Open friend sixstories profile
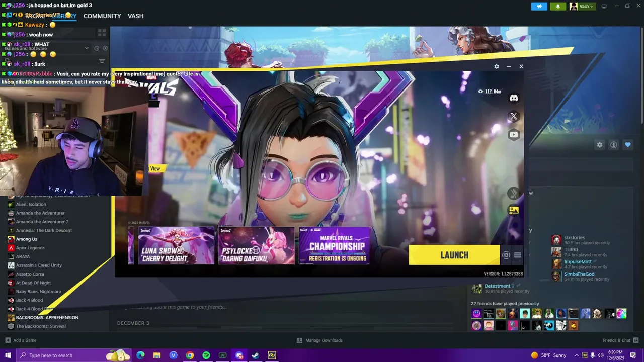Screen dimensions: 644x362 (574, 237)
